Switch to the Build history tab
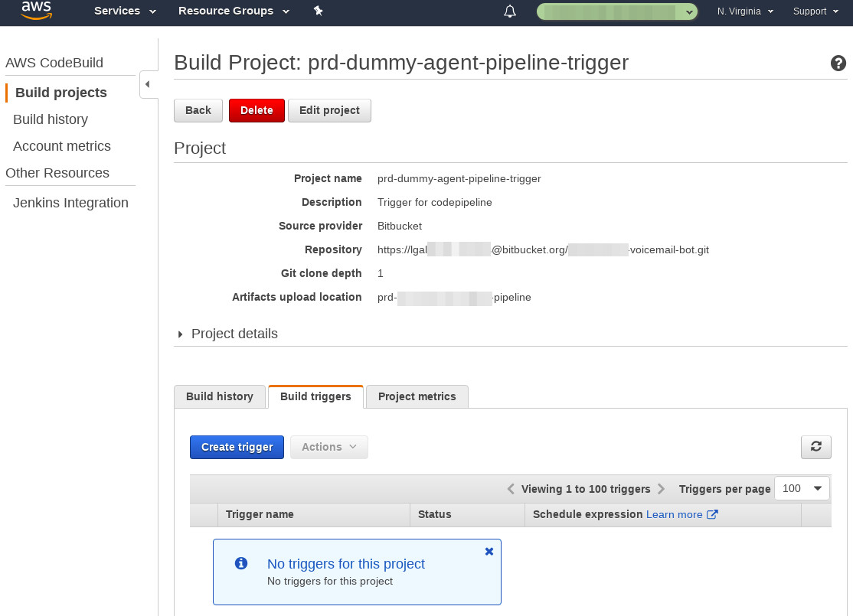The image size is (853, 616). click(220, 396)
